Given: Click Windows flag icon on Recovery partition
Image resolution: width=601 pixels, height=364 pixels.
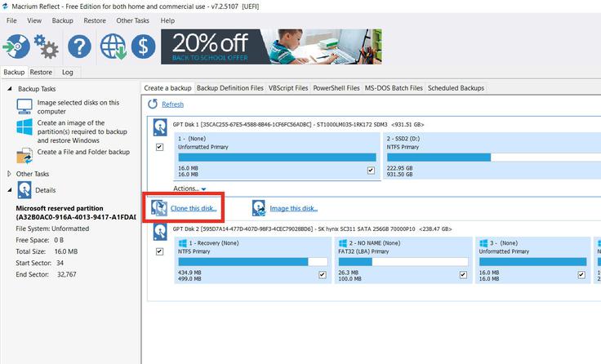Looking at the screenshot, I should click(183, 243).
